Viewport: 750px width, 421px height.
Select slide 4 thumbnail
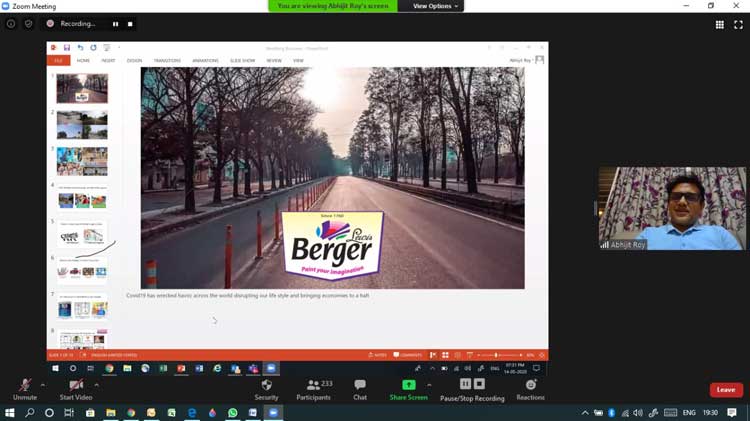(x=82, y=198)
